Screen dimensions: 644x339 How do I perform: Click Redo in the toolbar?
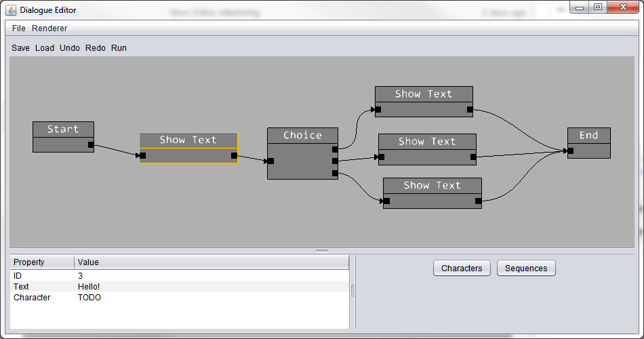(96, 48)
